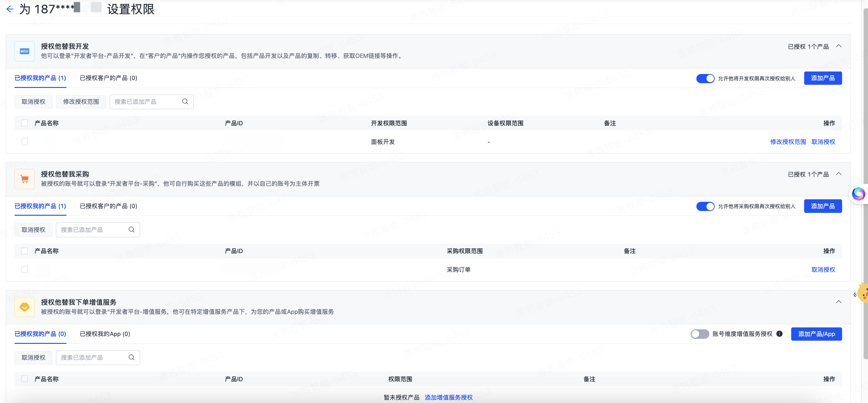This screenshot has width=868, height=403.
Task: Click search icon in purchase product search box
Action: tap(131, 229)
